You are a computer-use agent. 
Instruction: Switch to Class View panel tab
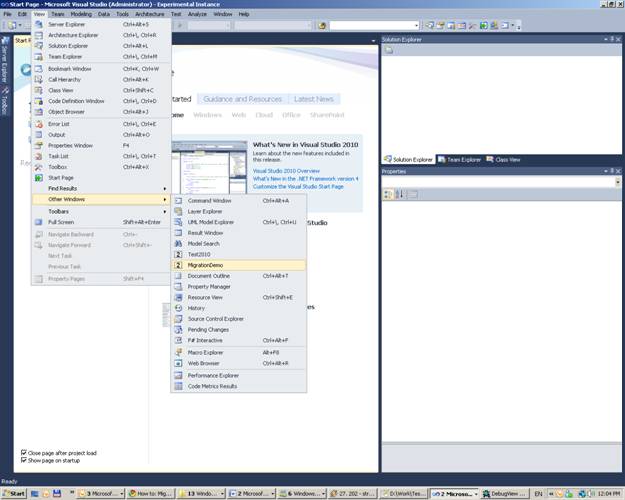coord(503,159)
